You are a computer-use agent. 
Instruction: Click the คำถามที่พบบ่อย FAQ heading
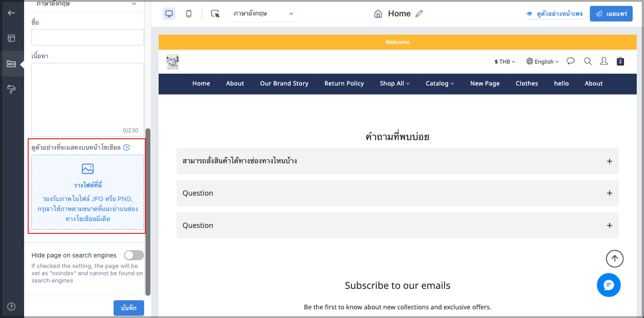pos(398,136)
